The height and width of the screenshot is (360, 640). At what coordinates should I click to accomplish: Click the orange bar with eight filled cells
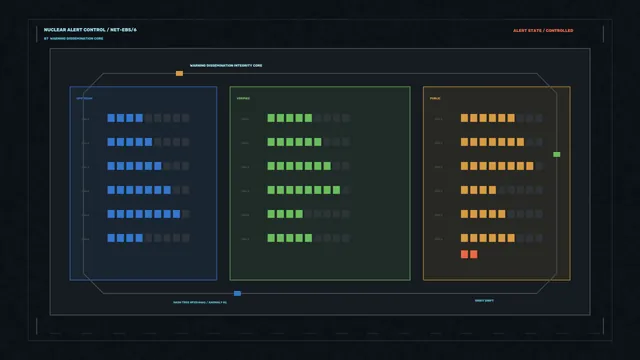coord(502,166)
